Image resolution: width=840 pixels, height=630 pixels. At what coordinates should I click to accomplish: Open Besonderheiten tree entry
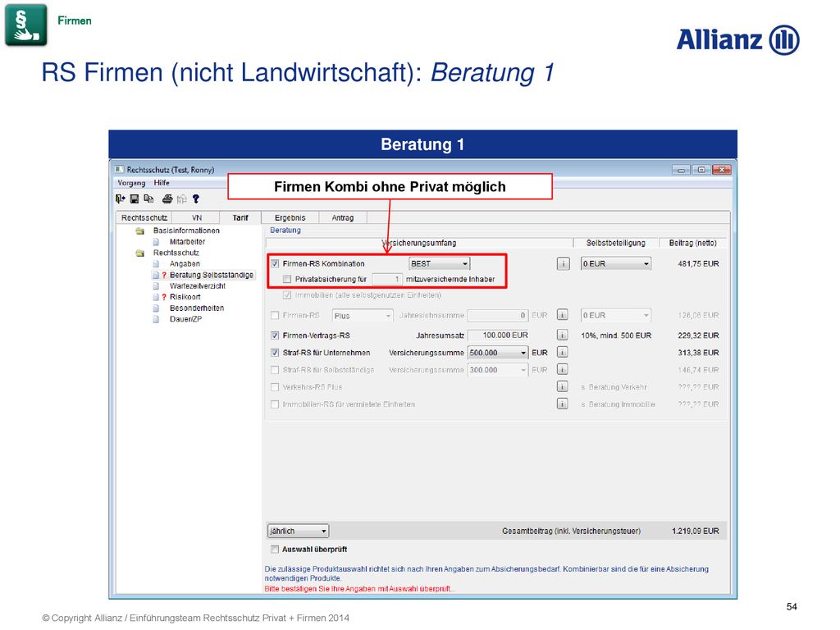[197, 308]
